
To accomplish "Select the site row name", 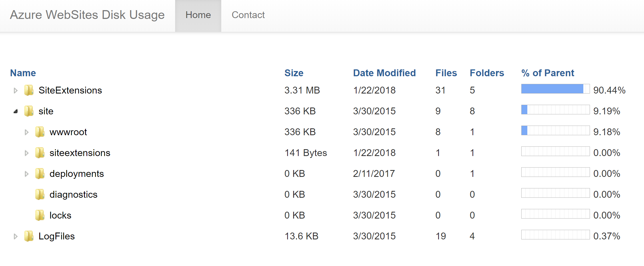I will [46, 111].
